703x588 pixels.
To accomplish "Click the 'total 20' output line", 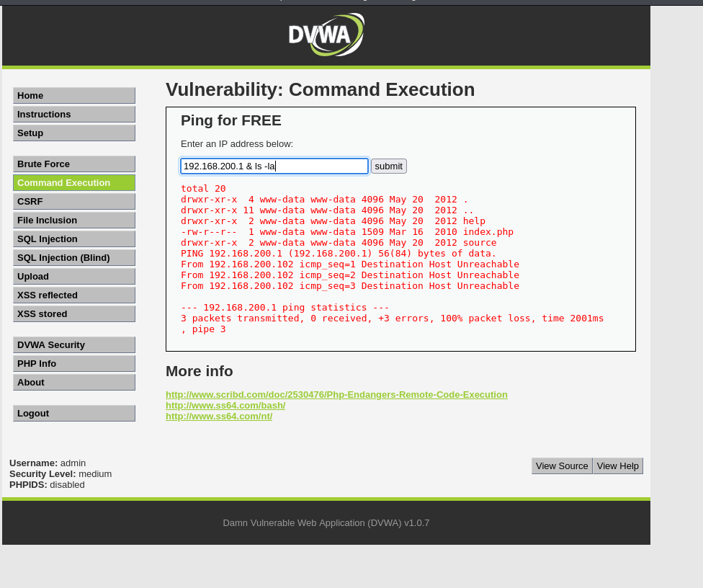I will tap(203, 189).
